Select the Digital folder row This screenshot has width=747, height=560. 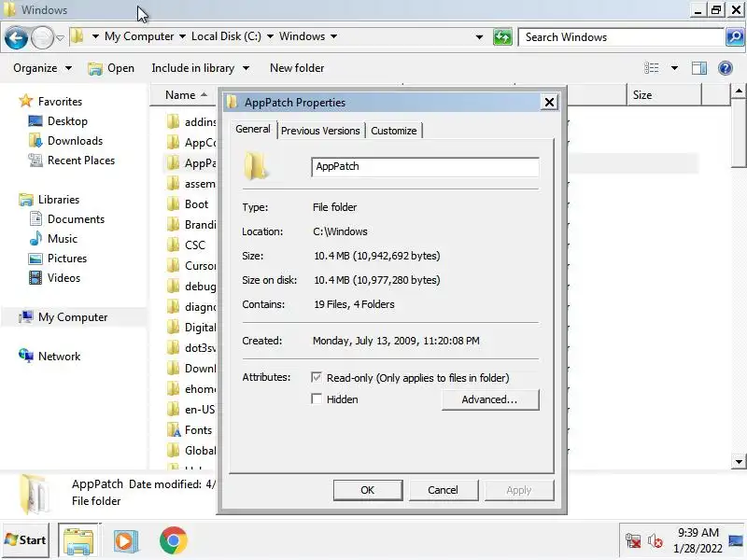(190, 328)
